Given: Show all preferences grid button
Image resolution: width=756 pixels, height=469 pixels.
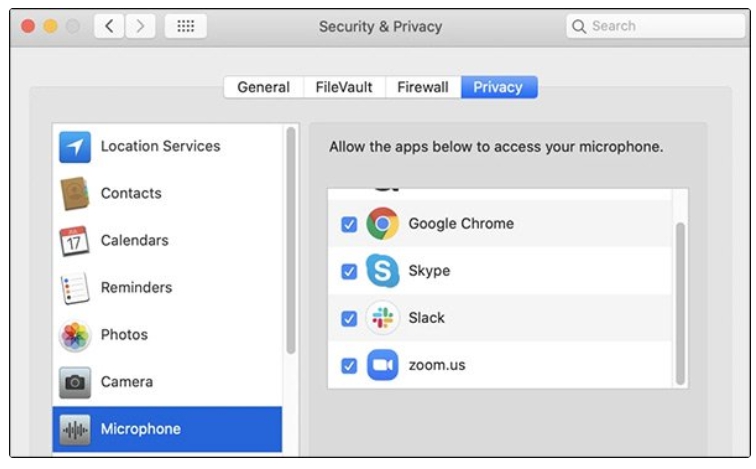Looking at the screenshot, I should point(185,27).
